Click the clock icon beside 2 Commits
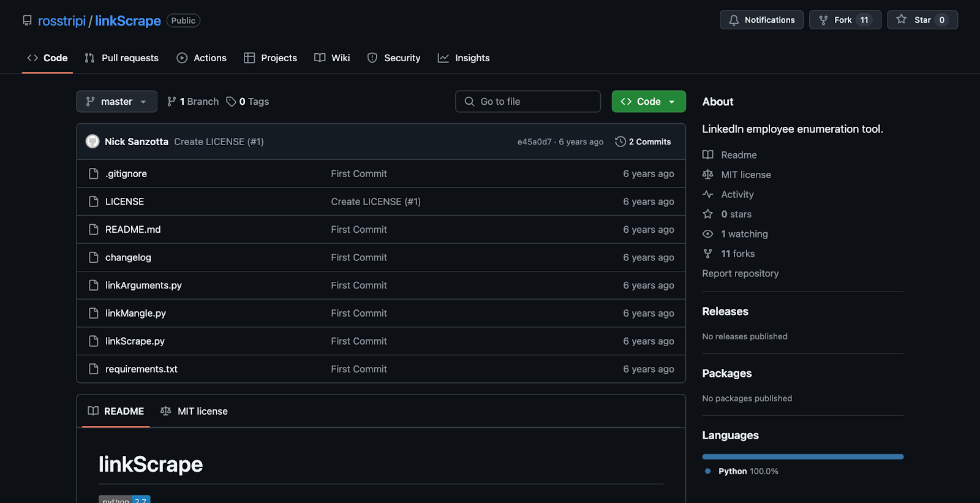 [620, 142]
